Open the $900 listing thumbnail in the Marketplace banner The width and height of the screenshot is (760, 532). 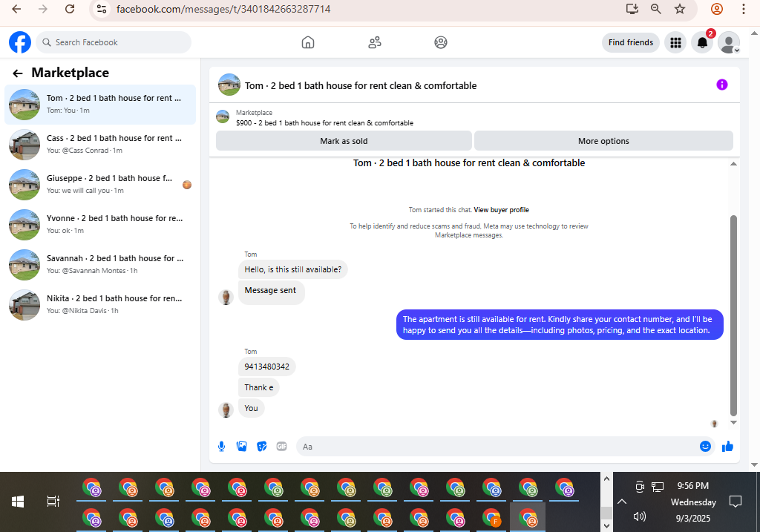point(223,116)
